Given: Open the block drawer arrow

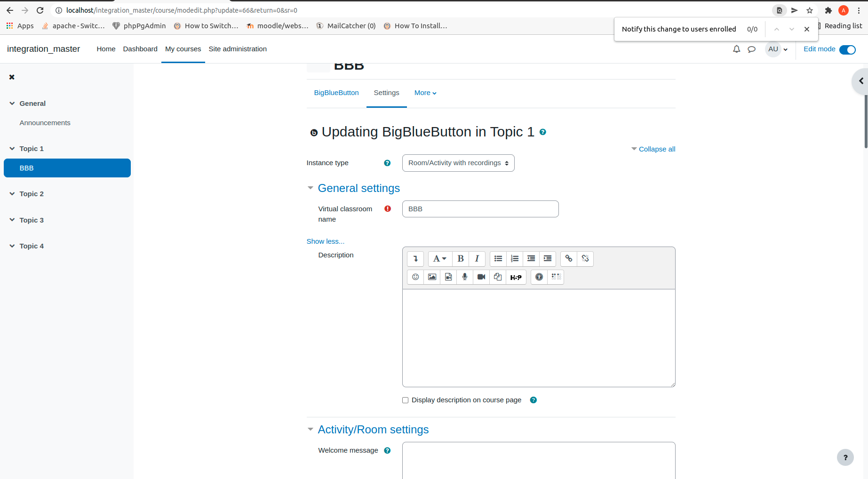Looking at the screenshot, I should coord(861,81).
